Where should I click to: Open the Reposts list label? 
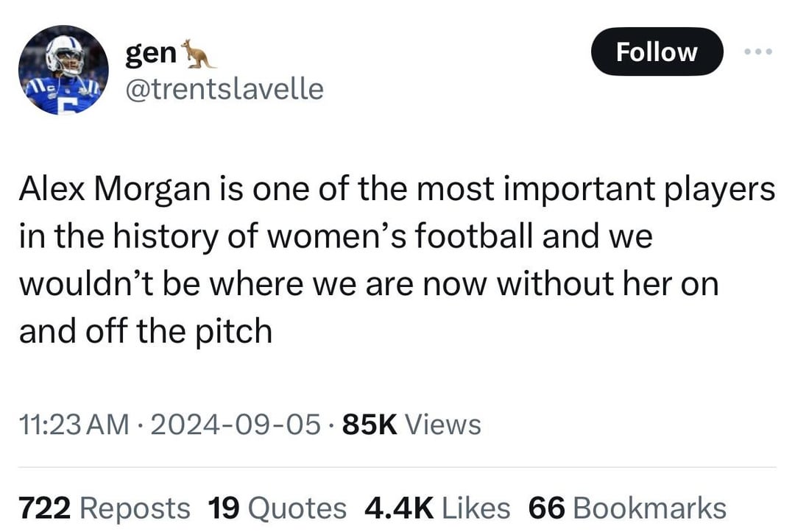point(134,508)
